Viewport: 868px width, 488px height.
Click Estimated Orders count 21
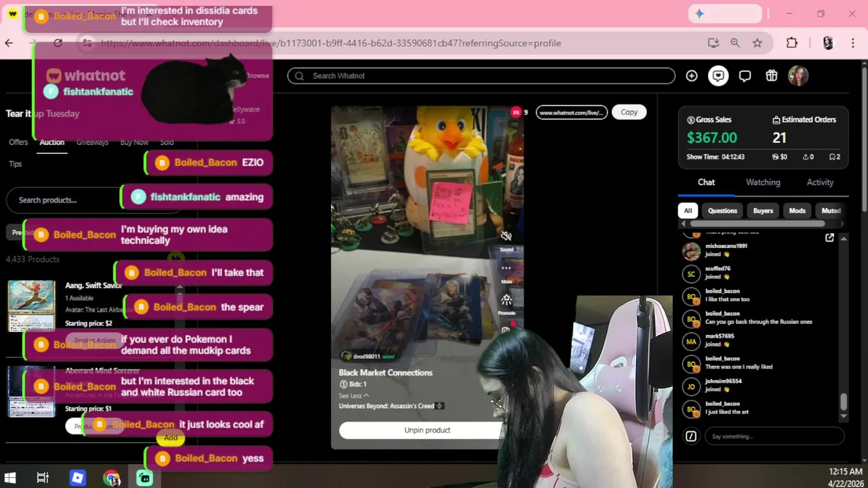[x=779, y=138]
